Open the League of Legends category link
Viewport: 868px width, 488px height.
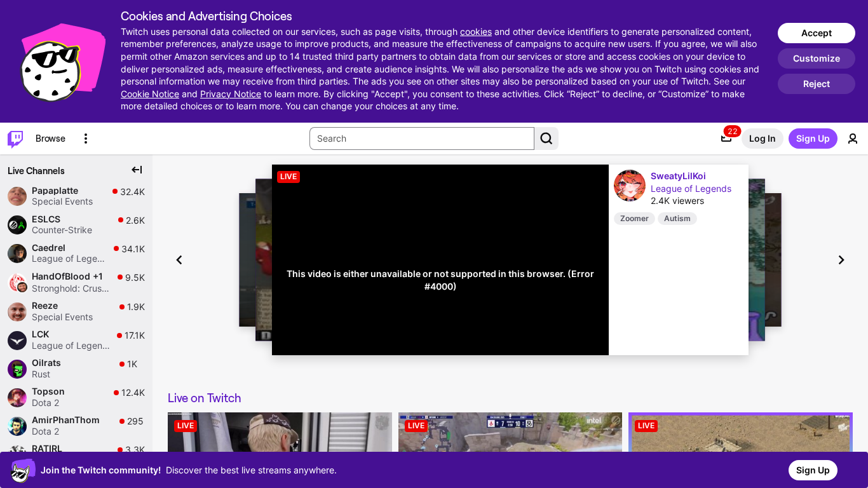tap(691, 189)
